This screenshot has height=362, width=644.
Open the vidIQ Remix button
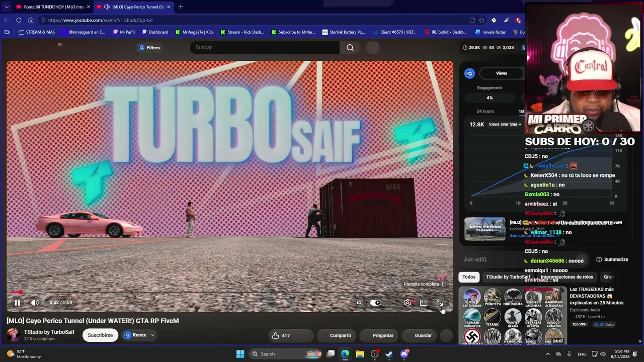135,335
